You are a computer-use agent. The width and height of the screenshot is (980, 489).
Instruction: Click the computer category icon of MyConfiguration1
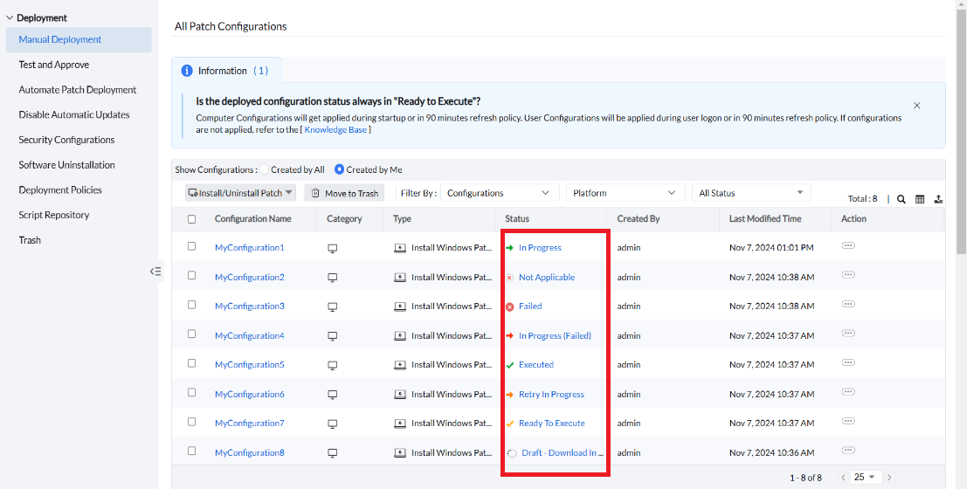click(333, 249)
